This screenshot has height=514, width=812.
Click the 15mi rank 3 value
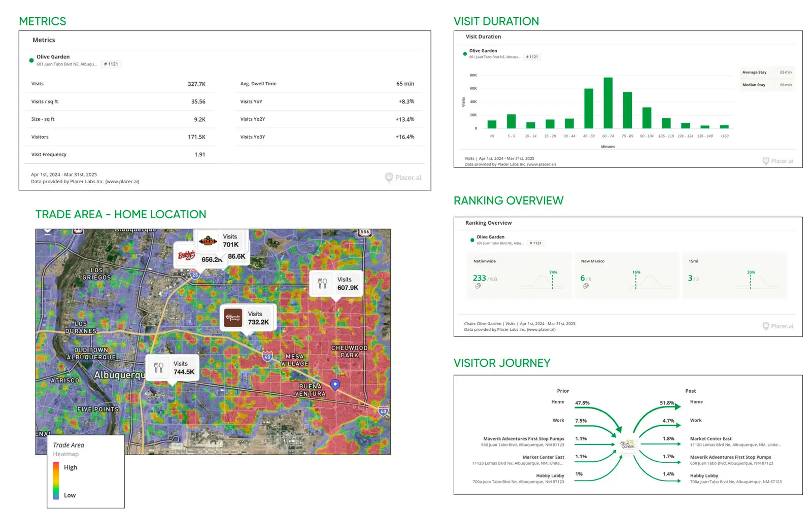pos(690,278)
